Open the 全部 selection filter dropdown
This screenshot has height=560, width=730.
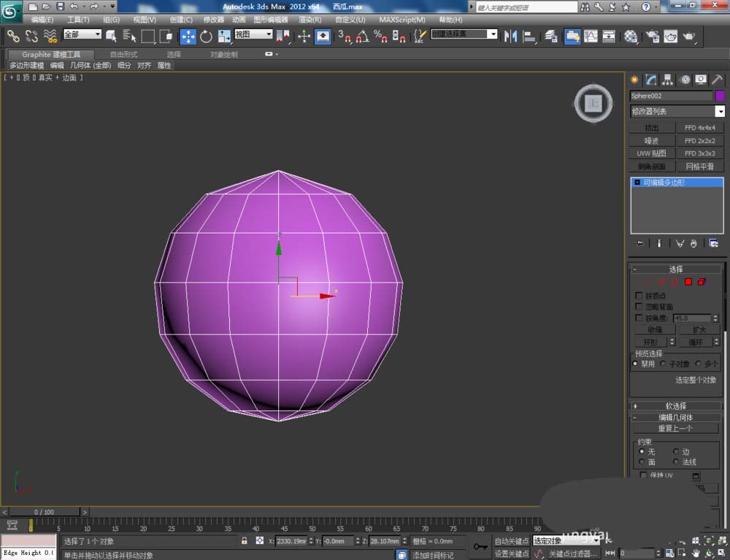click(82, 34)
